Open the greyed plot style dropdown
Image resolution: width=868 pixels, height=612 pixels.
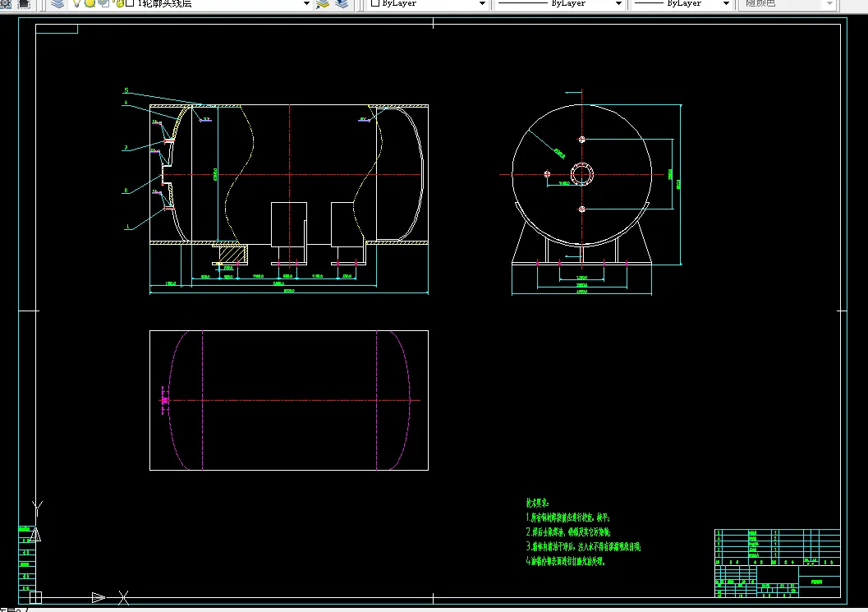point(788,3)
